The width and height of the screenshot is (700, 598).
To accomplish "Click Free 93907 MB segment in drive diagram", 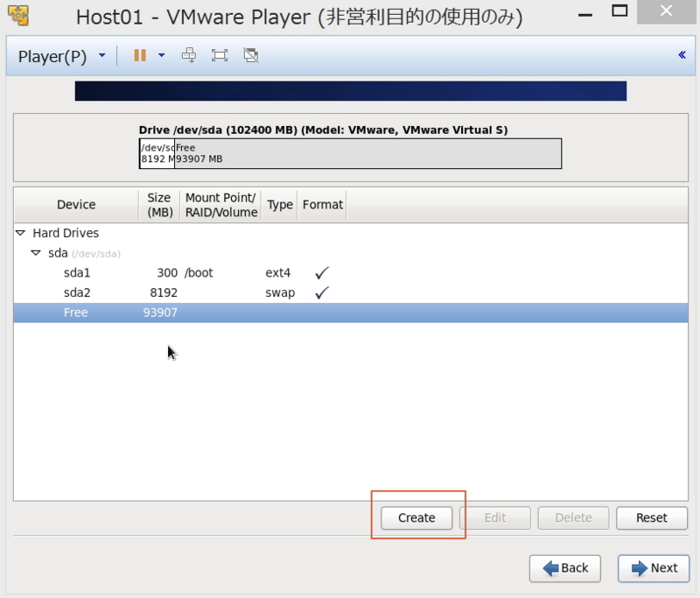I will (x=367, y=153).
